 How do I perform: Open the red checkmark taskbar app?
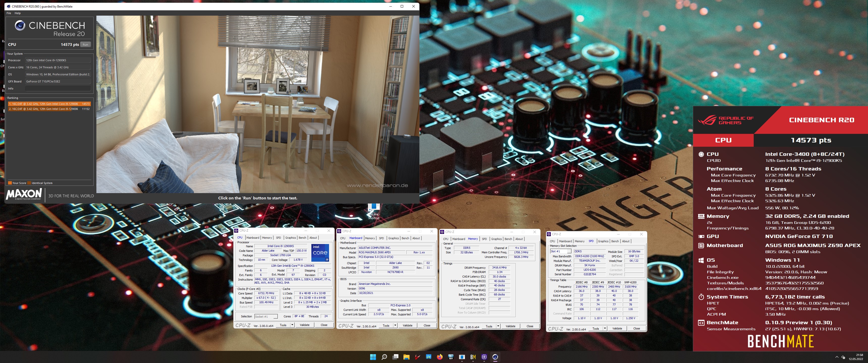(418, 357)
